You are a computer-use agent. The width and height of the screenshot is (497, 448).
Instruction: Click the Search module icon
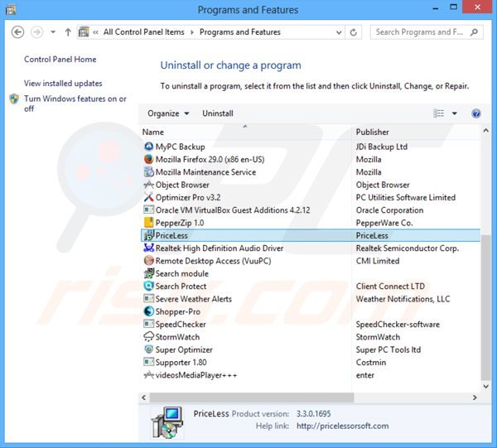[148, 273]
